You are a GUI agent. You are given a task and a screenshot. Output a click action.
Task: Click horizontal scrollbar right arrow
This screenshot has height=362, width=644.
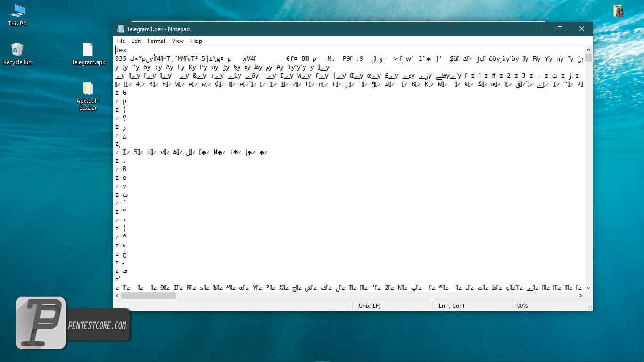click(x=580, y=296)
